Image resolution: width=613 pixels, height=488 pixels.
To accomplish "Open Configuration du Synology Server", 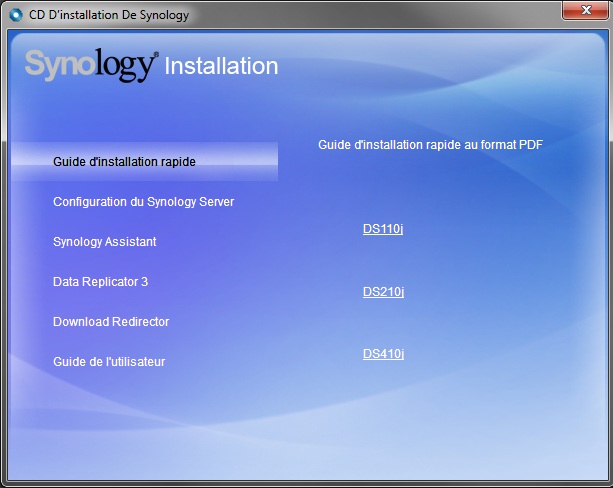I will pos(143,202).
